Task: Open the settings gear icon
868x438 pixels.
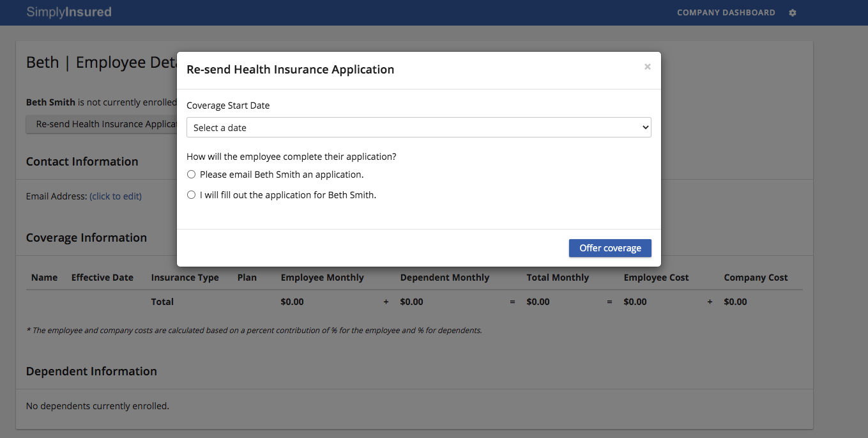Action: [792, 12]
